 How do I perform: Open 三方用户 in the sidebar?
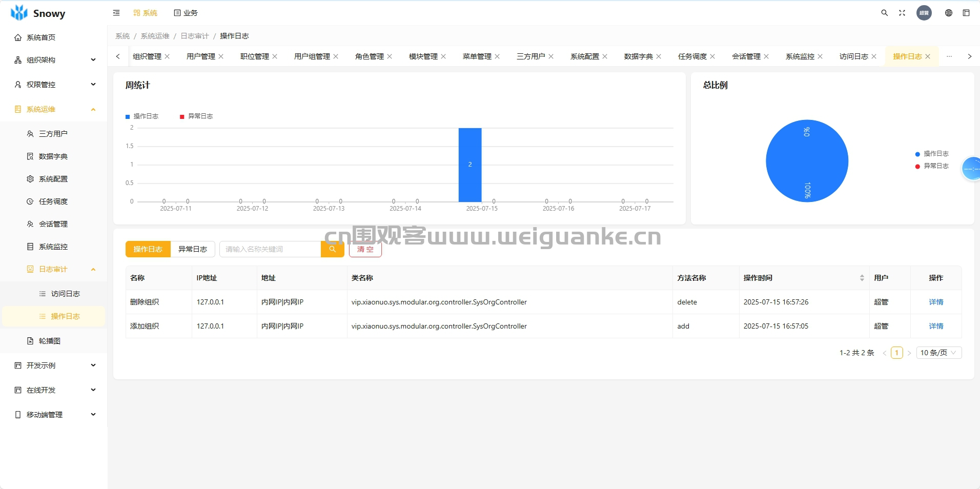click(x=53, y=134)
